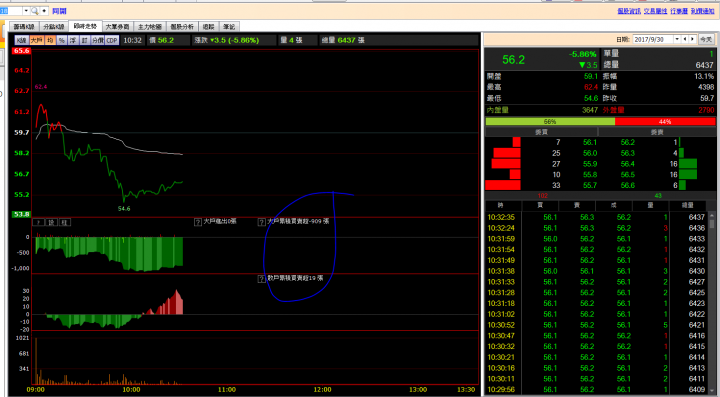Switch to the 筆記 tab
The width and height of the screenshot is (720, 397).
tap(229, 27)
